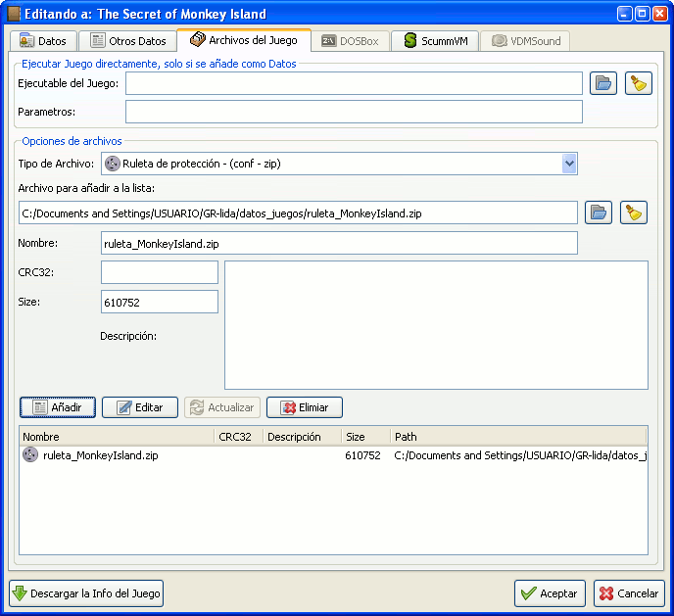Image resolution: width=674 pixels, height=616 pixels.
Task: Select ruleta_MonkeyIsland.zip row in the list
Action: tap(100, 455)
